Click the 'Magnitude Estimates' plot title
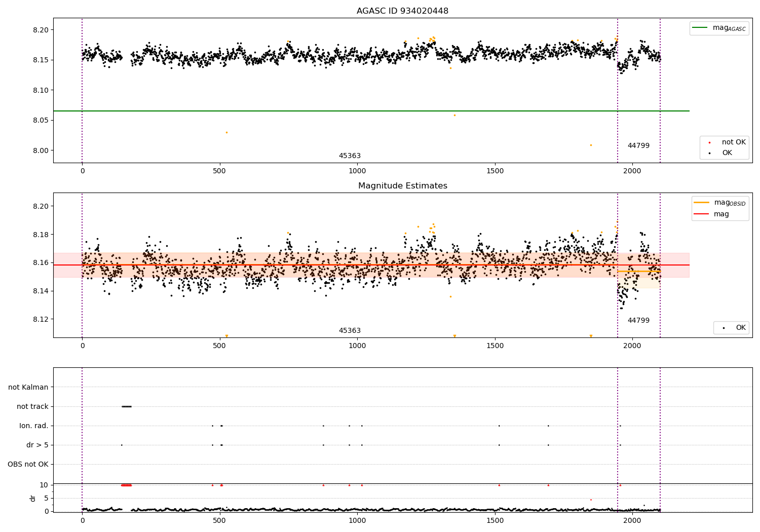This screenshot has height=532, width=760. (402, 186)
